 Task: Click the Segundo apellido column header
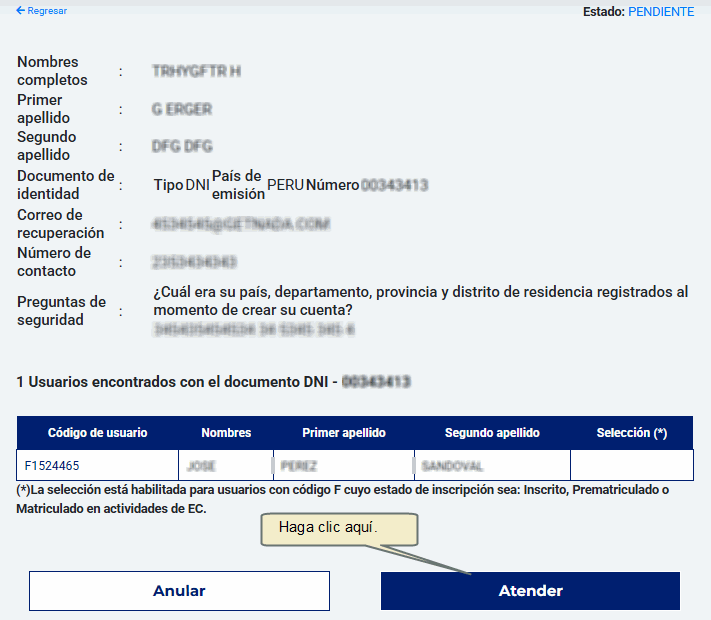[492, 433]
